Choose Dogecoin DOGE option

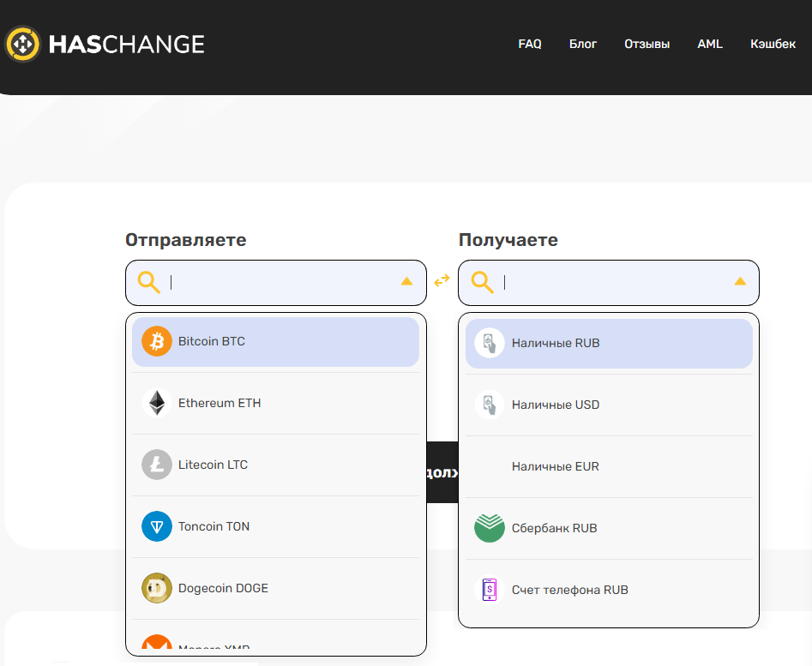coord(275,588)
